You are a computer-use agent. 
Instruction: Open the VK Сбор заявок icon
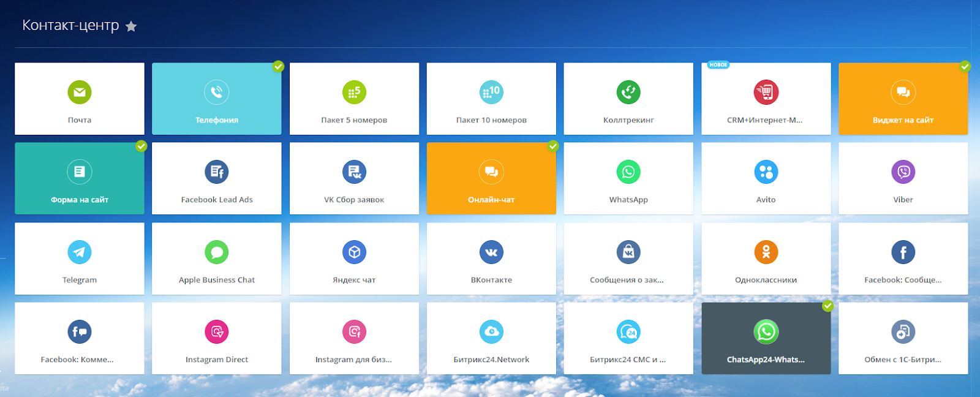(354, 172)
